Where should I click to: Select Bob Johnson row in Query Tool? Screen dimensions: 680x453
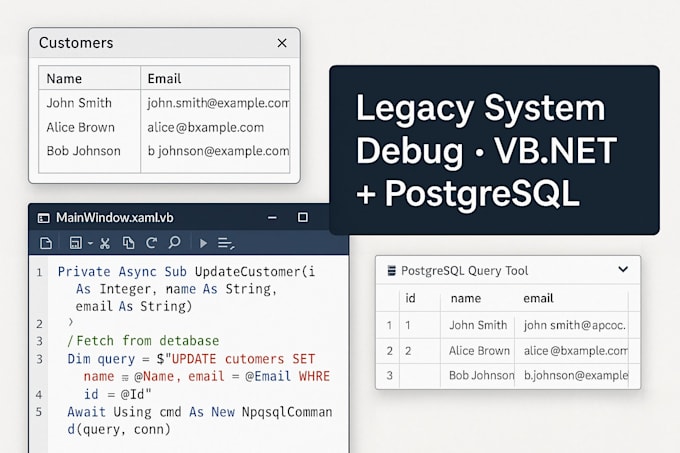coord(508,375)
